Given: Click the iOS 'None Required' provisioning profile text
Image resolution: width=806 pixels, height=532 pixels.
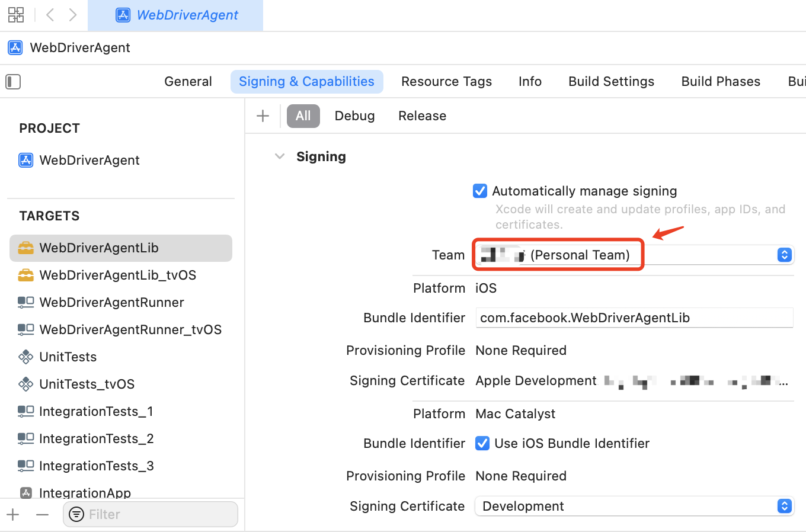Looking at the screenshot, I should pos(521,350).
